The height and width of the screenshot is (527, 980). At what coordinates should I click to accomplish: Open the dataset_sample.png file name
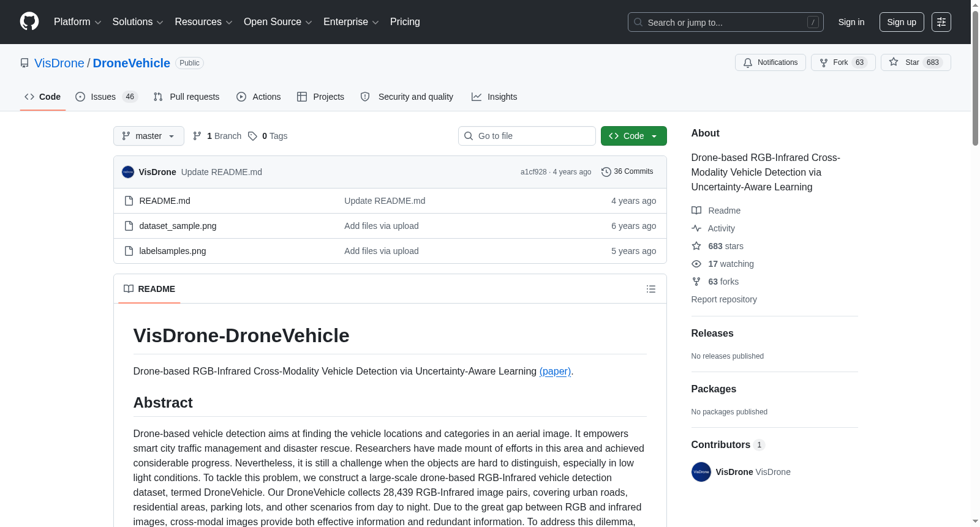[x=178, y=226]
